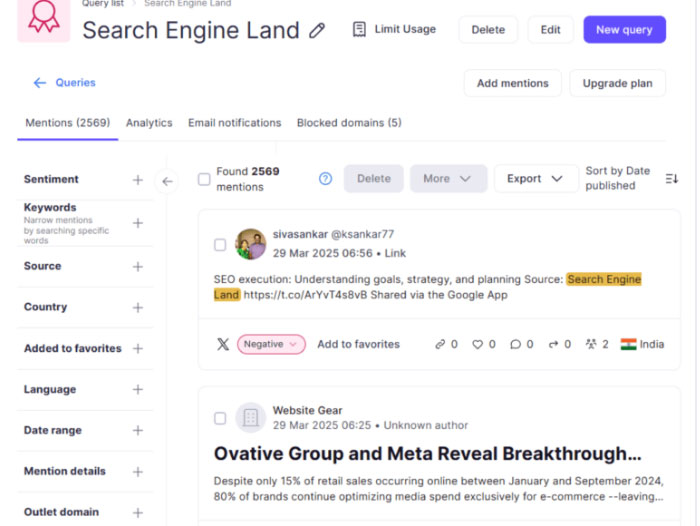
Task: Go back via the Queries link
Action: click(x=75, y=83)
